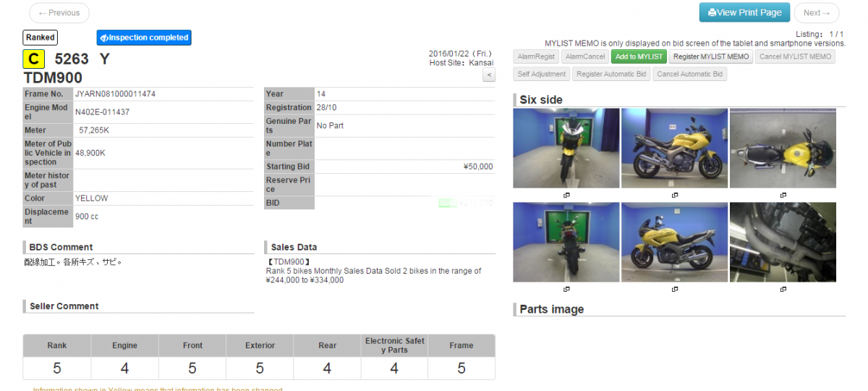Click the Inspection completed badge

tap(144, 38)
